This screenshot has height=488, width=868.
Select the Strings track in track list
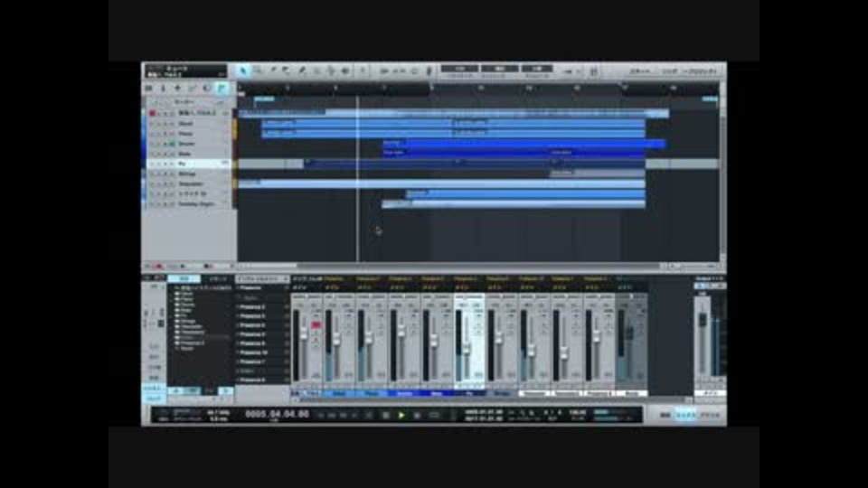coord(189,174)
